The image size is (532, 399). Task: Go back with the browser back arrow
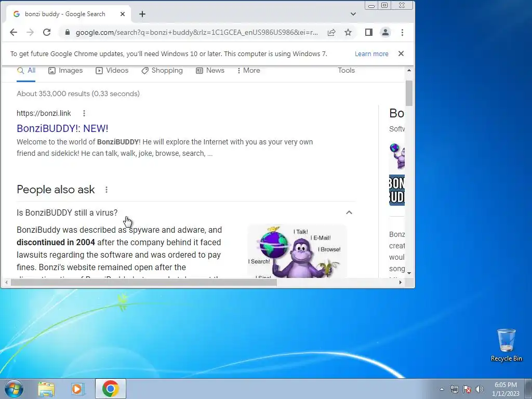(13, 32)
